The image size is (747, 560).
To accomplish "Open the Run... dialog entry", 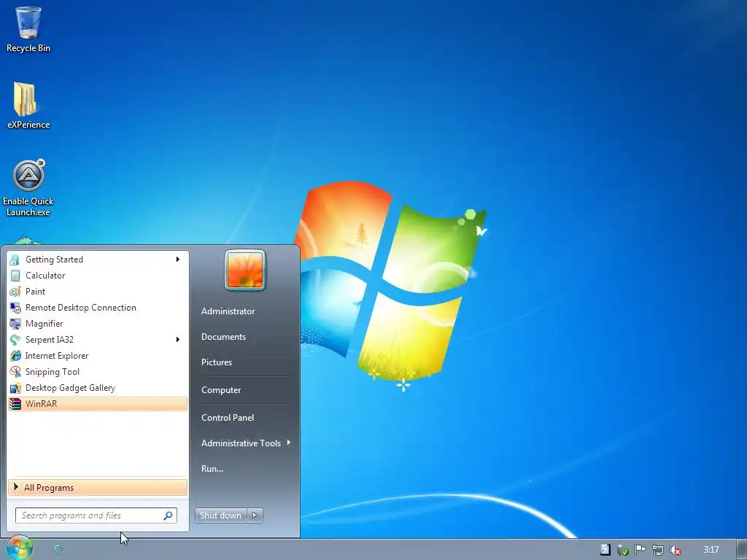I will (212, 469).
